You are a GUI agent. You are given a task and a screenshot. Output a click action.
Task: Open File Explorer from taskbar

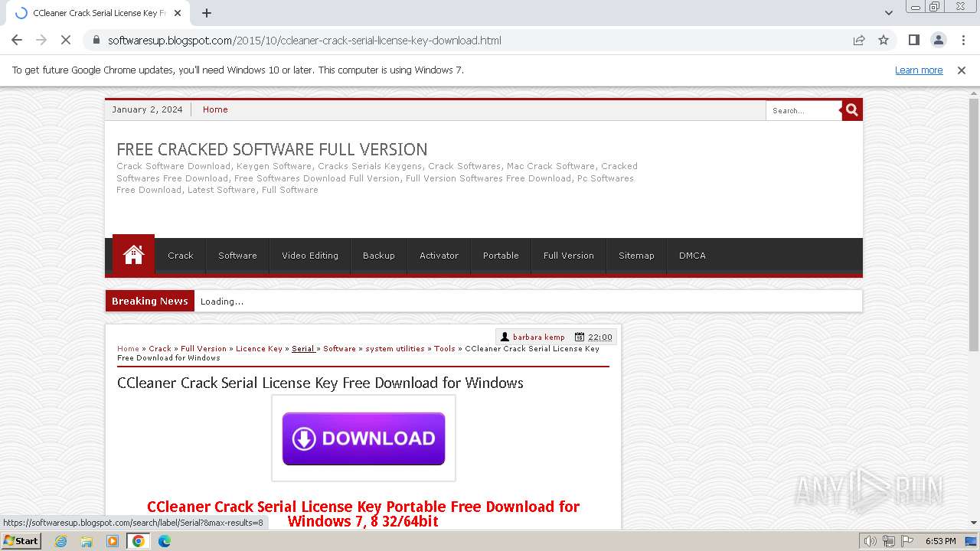click(x=87, y=541)
